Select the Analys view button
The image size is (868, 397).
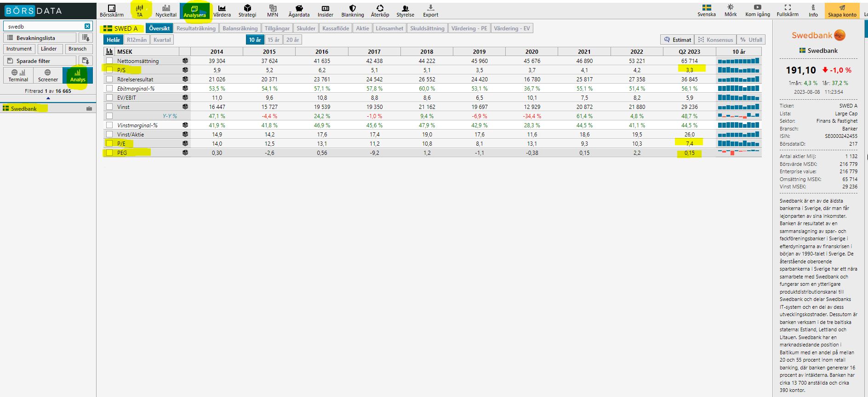(78, 75)
